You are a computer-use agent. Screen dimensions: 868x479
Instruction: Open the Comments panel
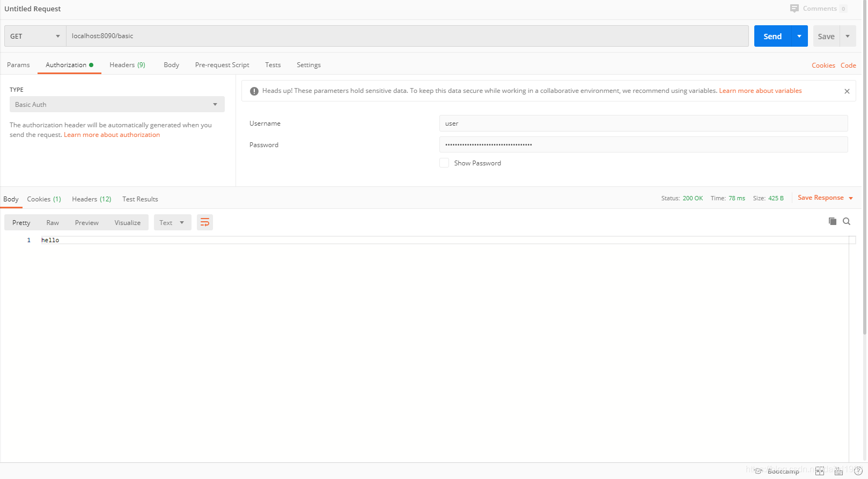pos(818,9)
